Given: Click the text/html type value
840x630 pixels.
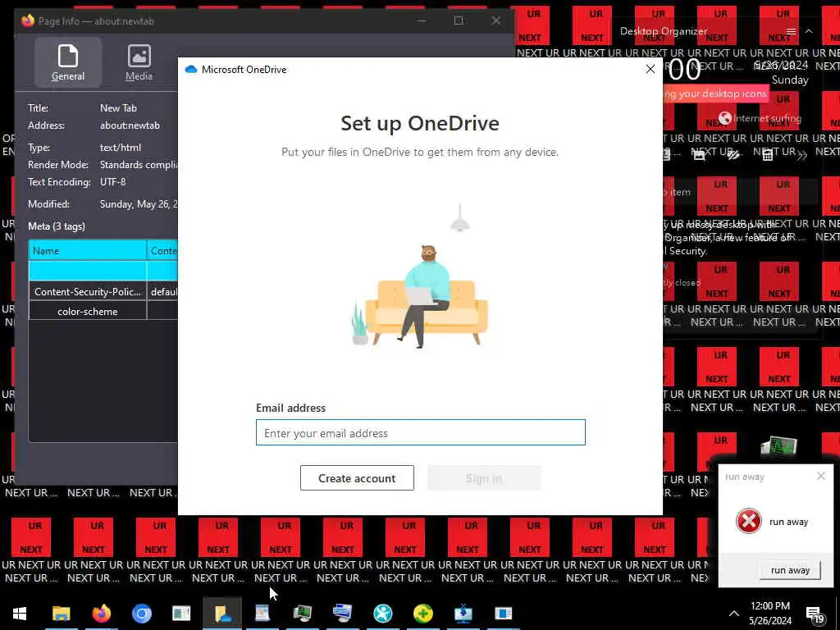Looking at the screenshot, I should [121, 148].
